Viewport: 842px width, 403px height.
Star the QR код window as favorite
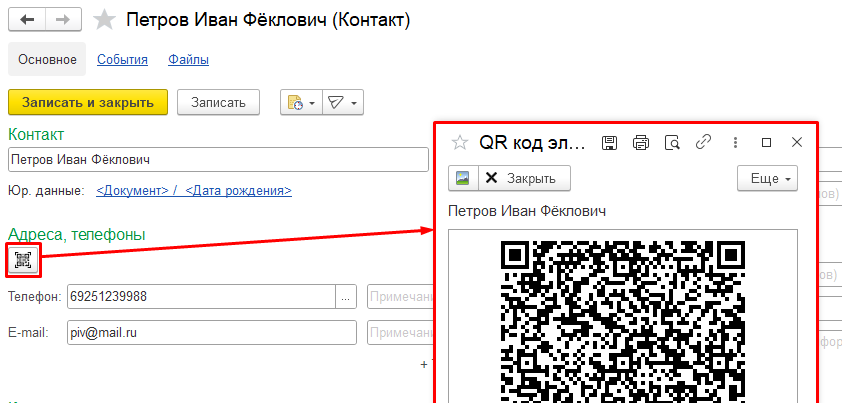coord(460,142)
